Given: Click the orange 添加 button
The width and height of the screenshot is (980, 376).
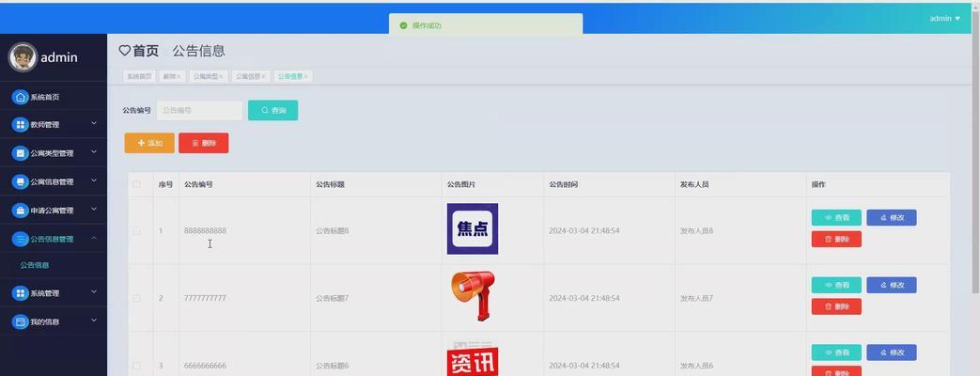Looking at the screenshot, I should tap(149, 143).
